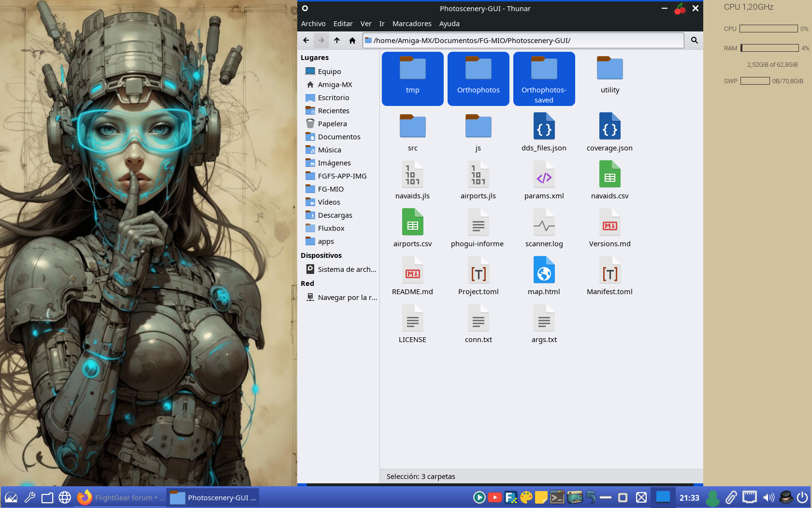The image size is (812, 508).
Task: Go to the home folder icon
Action: click(x=352, y=41)
